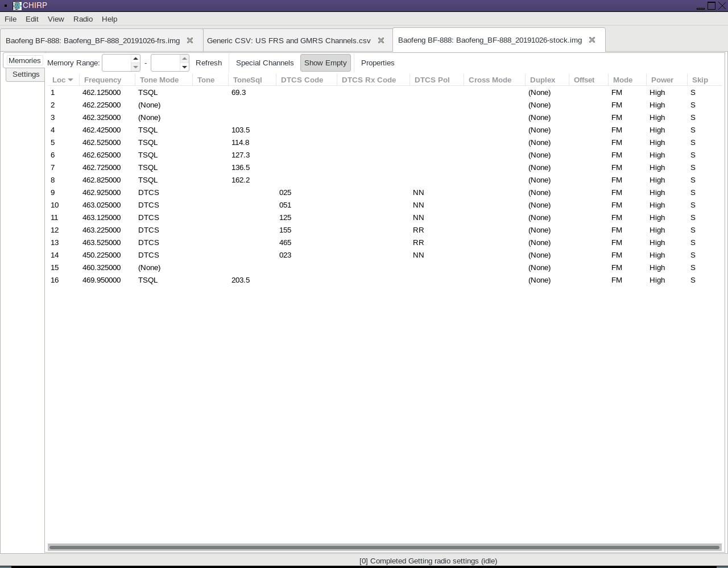Open the File menu
Image resolution: width=728 pixels, height=568 pixels.
(10, 19)
